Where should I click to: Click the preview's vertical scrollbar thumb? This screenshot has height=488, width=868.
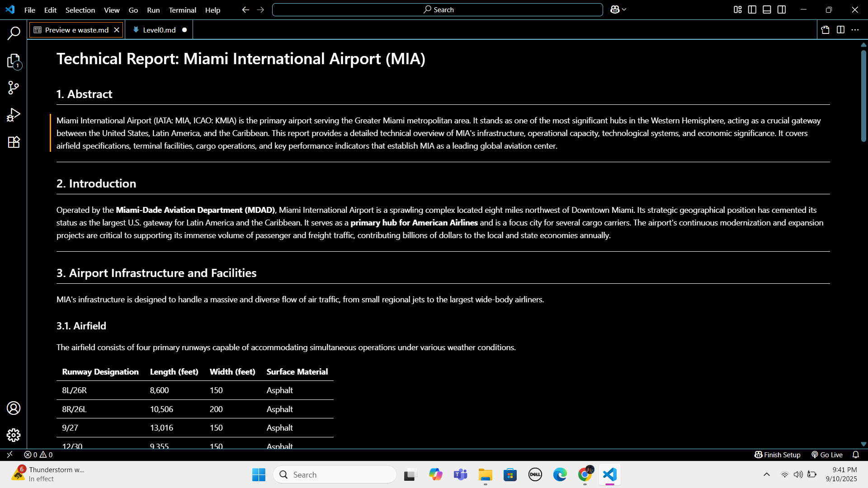click(863, 95)
